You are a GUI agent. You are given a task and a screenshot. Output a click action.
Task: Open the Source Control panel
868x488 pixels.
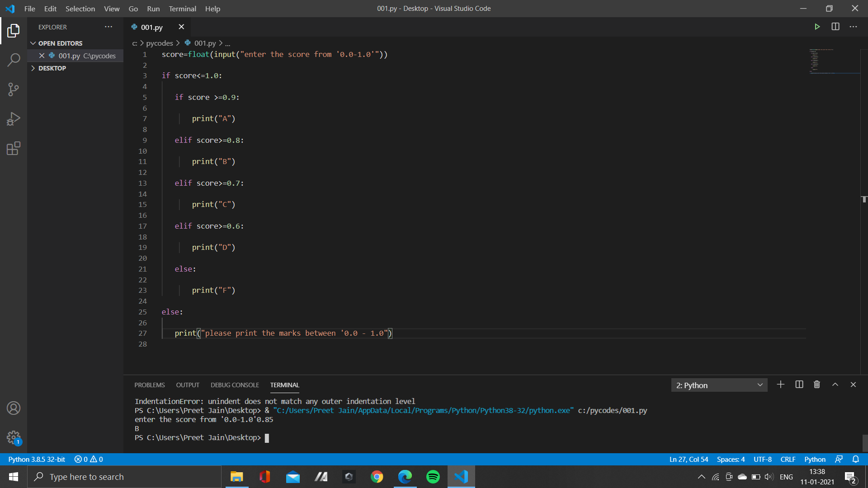coord(14,89)
